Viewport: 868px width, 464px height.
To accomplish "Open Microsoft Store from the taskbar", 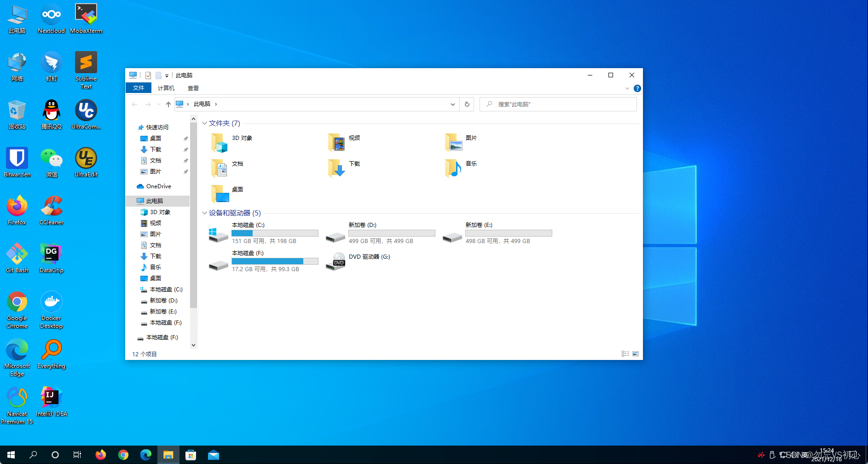I will pyautogui.click(x=191, y=455).
